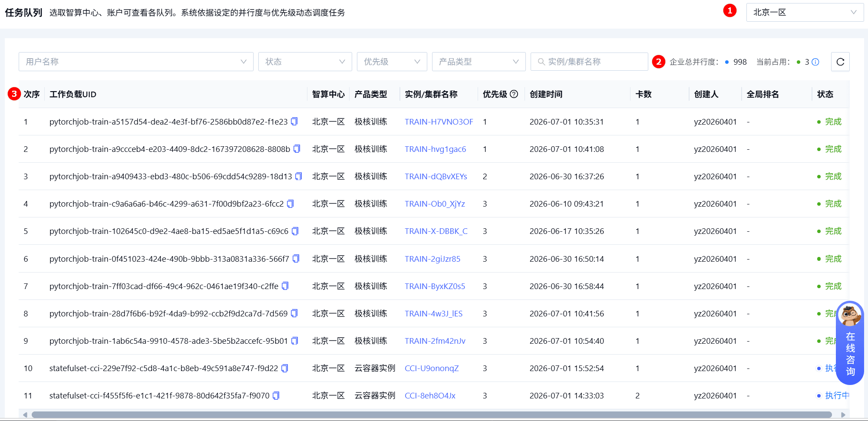Viewport: 868px width, 421px height.
Task: Click 完成 status in row 1
Action: tap(833, 122)
